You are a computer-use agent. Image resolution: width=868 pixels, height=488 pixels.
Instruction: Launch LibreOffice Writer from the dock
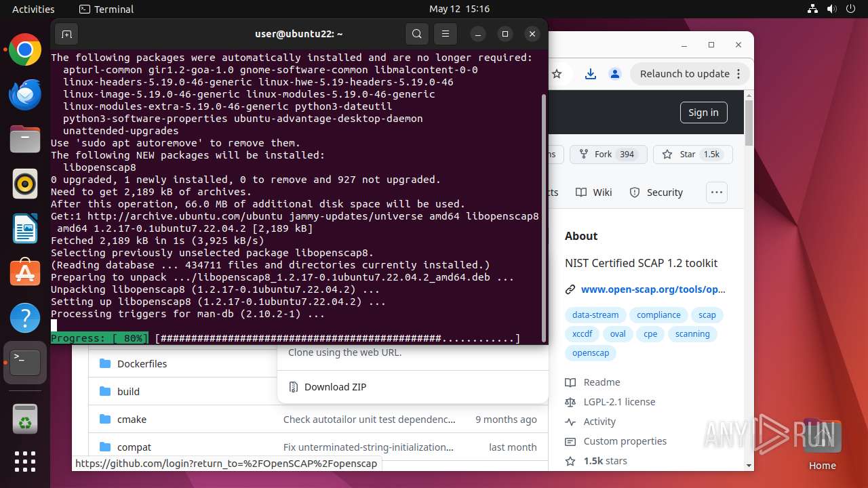point(25,228)
